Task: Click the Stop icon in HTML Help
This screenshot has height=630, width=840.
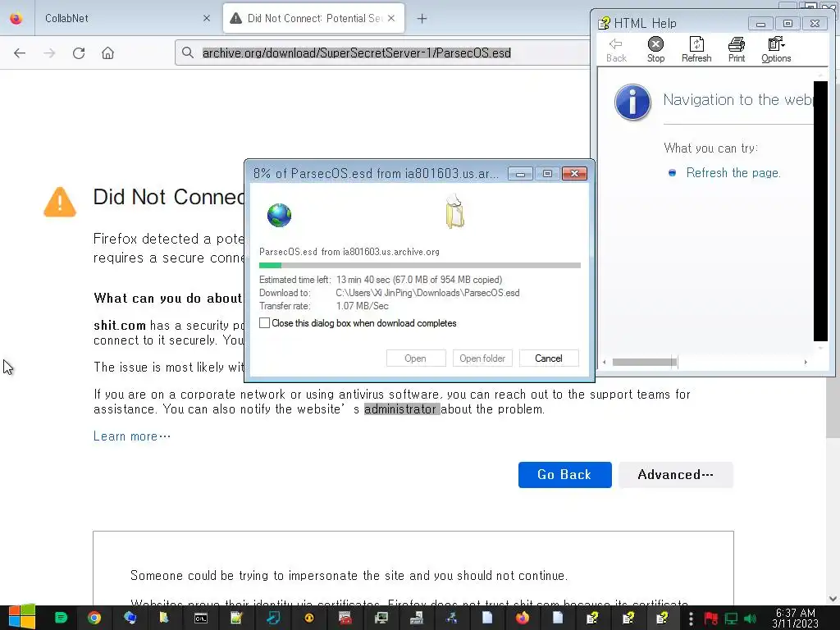Action: coord(655,50)
